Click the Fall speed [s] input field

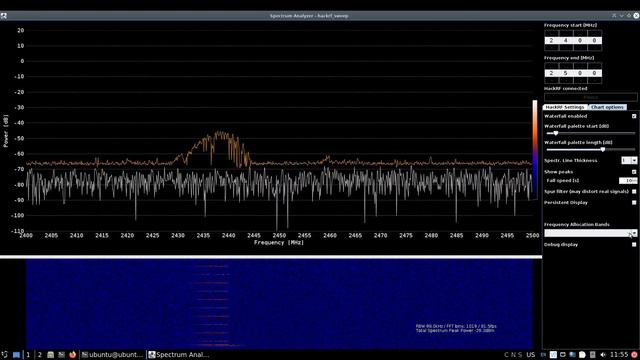(628, 180)
